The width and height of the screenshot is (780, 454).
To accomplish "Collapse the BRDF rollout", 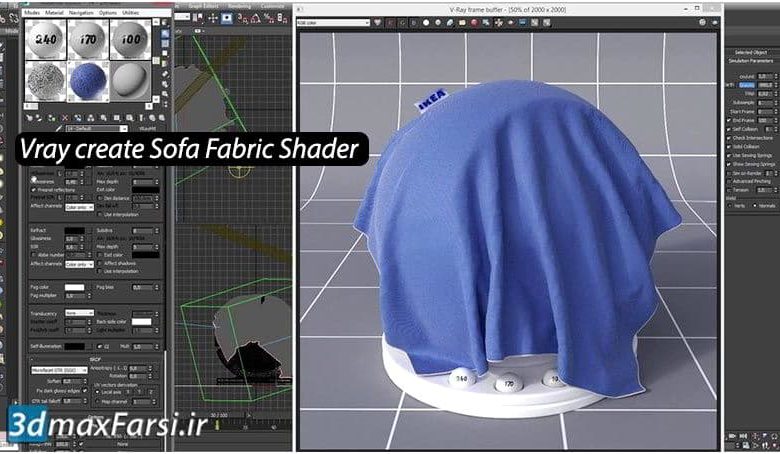I will (x=95, y=359).
